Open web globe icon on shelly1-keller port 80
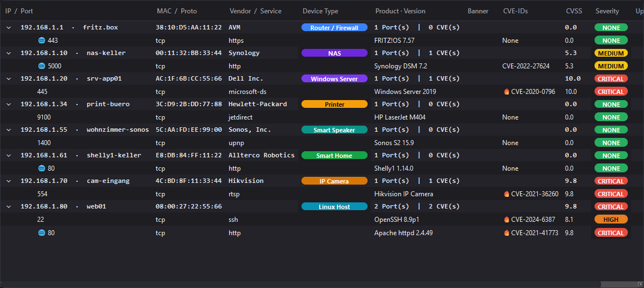The width and height of the screenshot is (644, 288). coord(42,168)
